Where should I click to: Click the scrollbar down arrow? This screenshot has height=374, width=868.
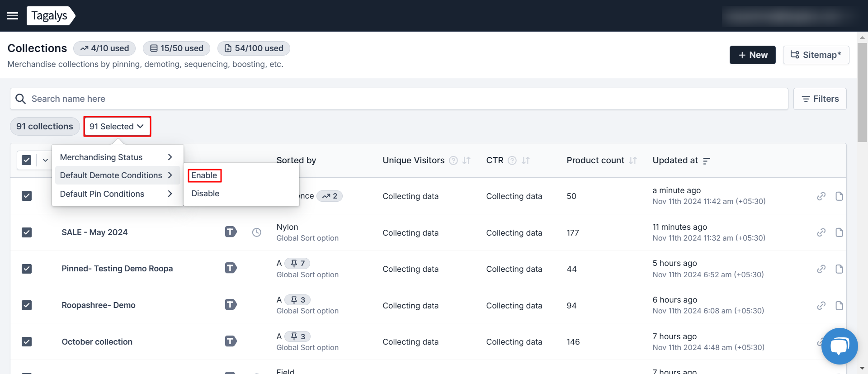click(862, 369)
